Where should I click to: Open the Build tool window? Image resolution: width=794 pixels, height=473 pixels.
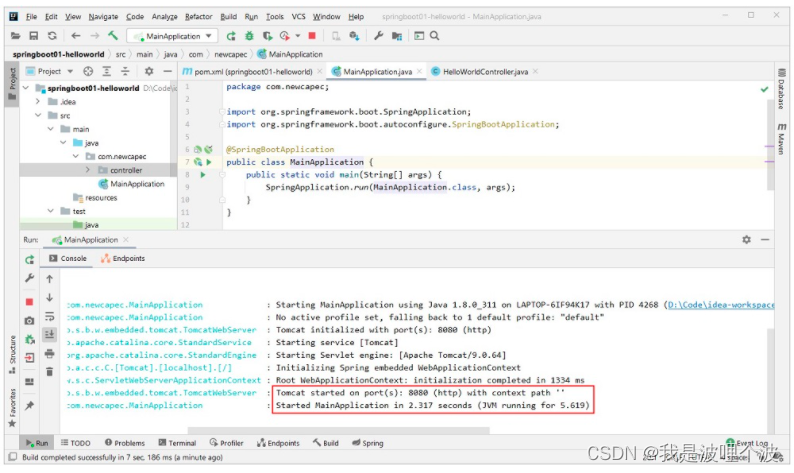(325, 443)
